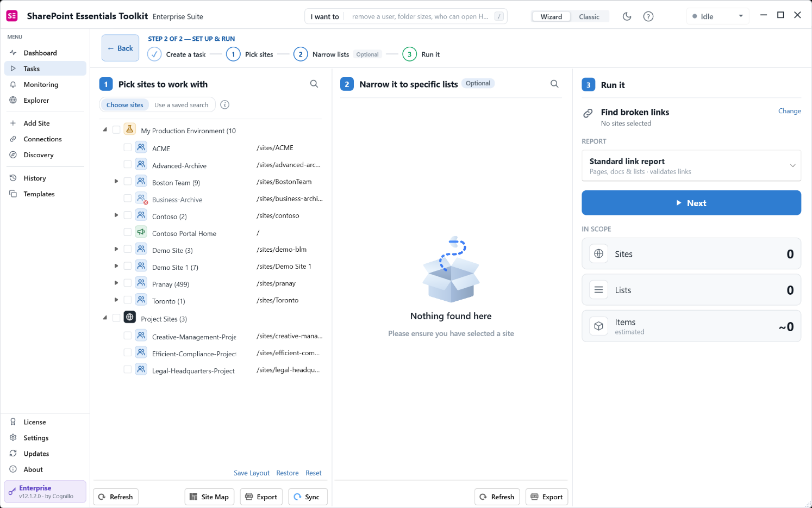Open search in Pick sites panel
The height and width of the screenshot is (508, 812).
[314, 84]
